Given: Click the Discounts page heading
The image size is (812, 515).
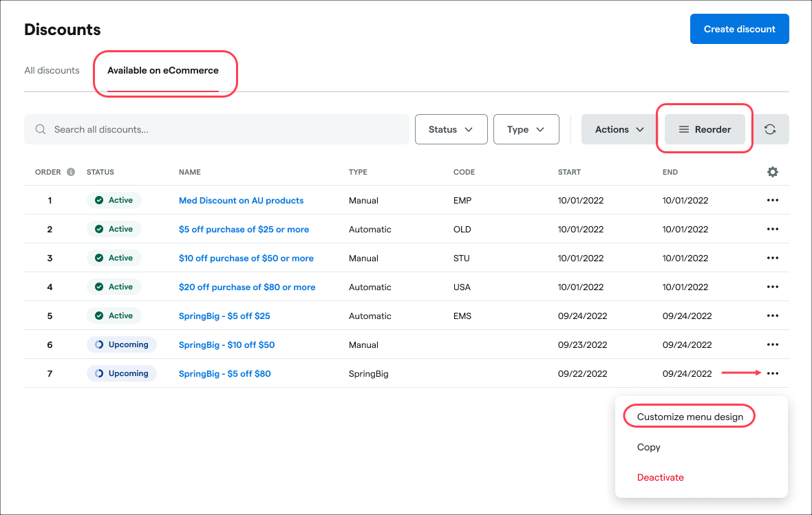Looking at the screenshot, I should pos(63,30).
